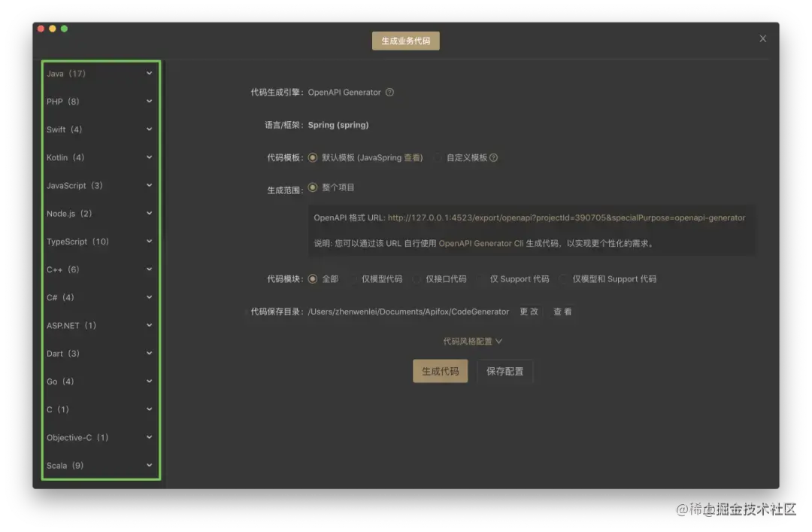Click the yellow minimize window button
The width and height of the screenshot is (812, 532).
click(x=53, y=29)
